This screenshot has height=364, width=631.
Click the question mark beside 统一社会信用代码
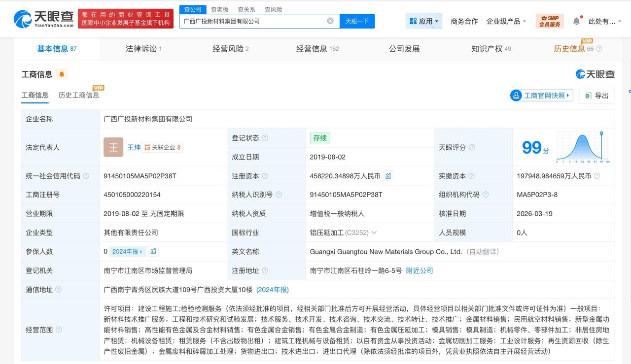tap(86, 175)
